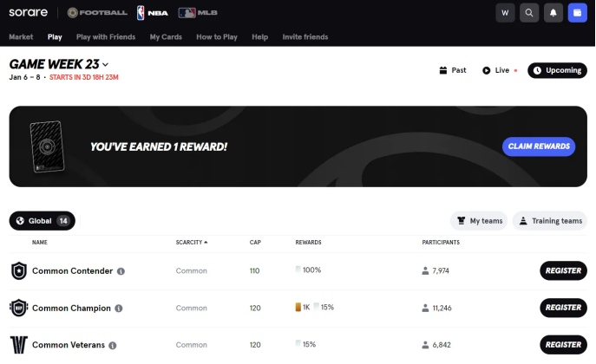Viewport: 596px width, 364px height.
Task: Sort by Scarcity column header
Action: [191, 243]
